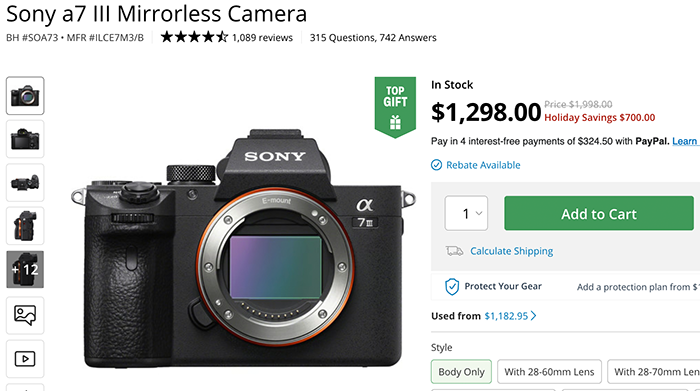Click the Top Gift badge
Screen dimensions: 700x391
395,107
